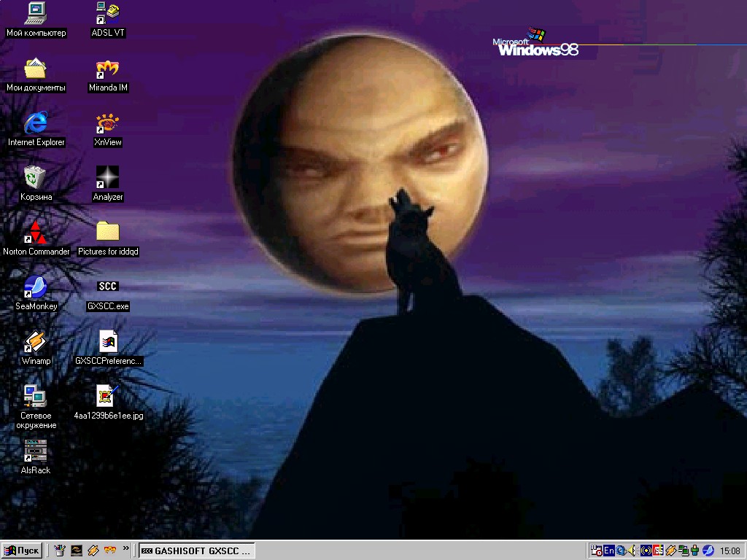Open the volume speaker tray icon

(632, 551)
